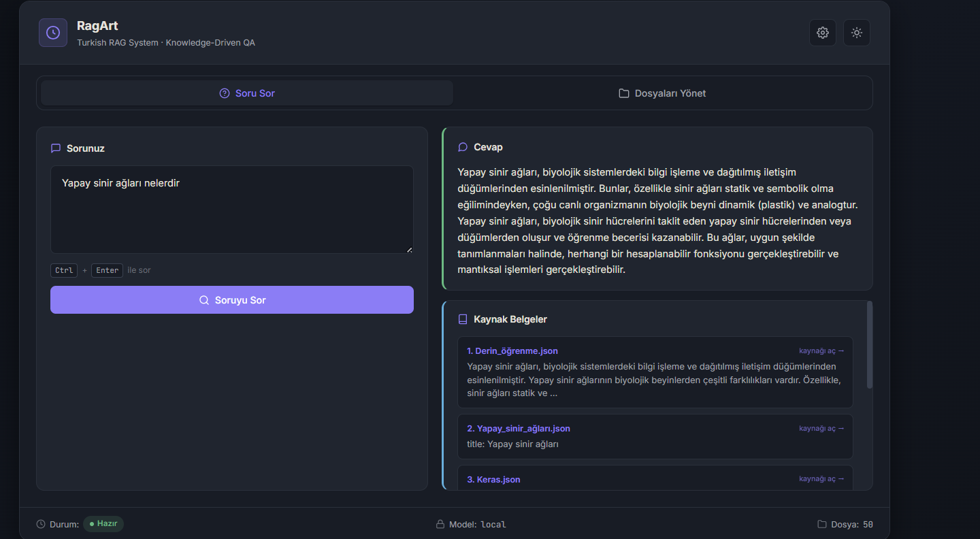980x539 pixels.
Task: Click the Ctrl key hint
Action: click(x=64, y=270)
